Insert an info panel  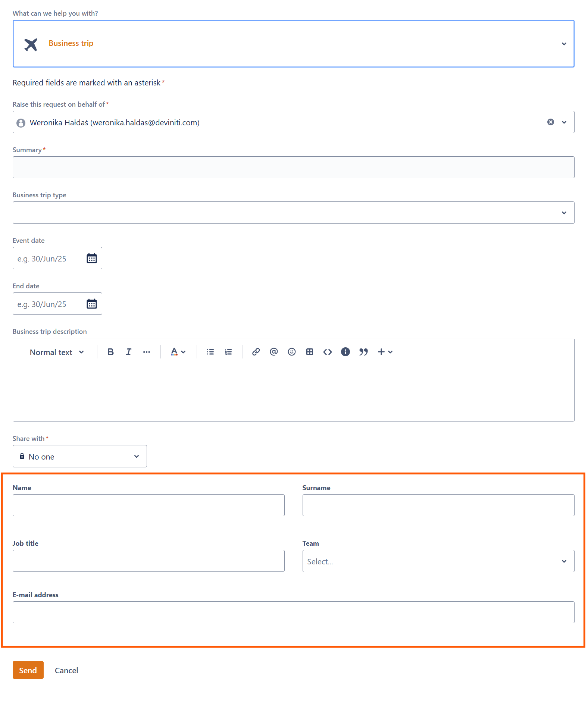pos(345,352)
